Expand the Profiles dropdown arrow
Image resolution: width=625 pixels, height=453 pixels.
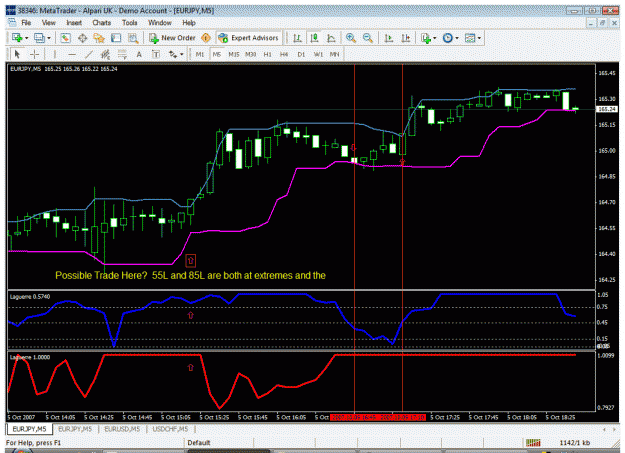tap(49, 38)
